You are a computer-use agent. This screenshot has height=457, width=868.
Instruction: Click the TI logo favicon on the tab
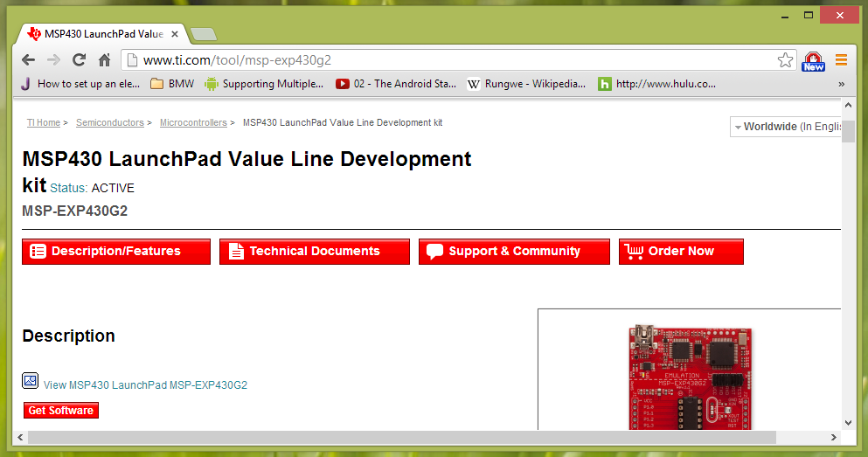(34, 34)
